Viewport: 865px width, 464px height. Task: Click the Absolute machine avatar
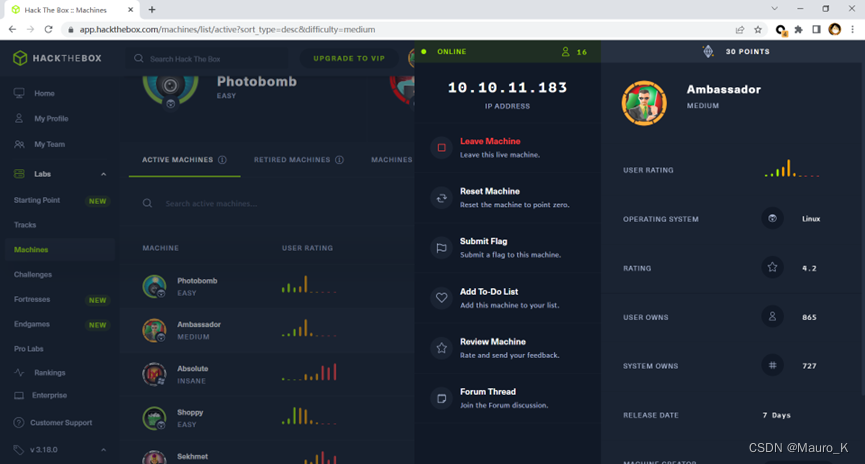(x=154, y=374)
